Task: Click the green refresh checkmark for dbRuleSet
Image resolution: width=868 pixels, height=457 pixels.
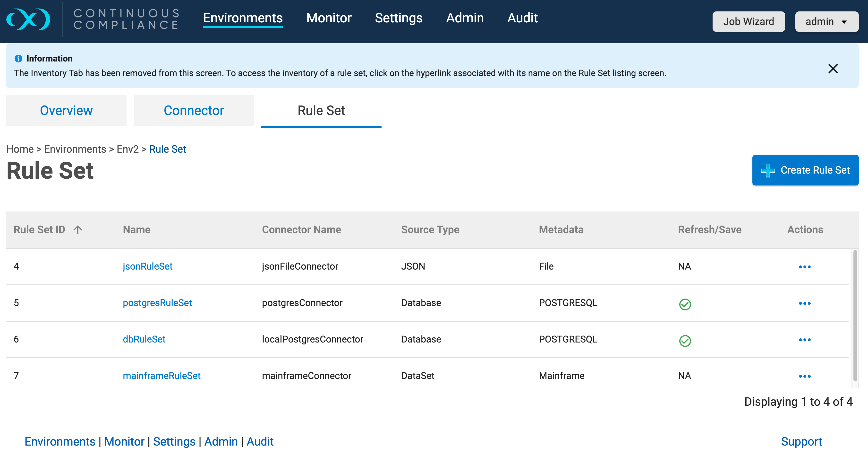Action: tap(685, 341)
